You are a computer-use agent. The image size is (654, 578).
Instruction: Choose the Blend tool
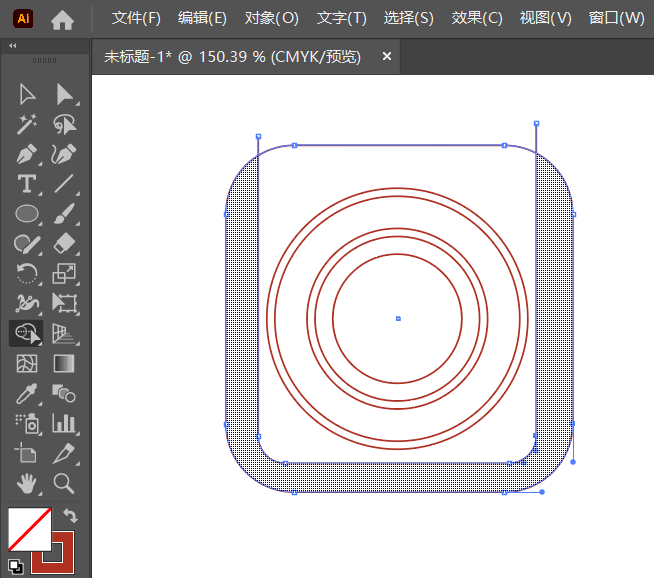pyautogui.click(x=64, y=393)
